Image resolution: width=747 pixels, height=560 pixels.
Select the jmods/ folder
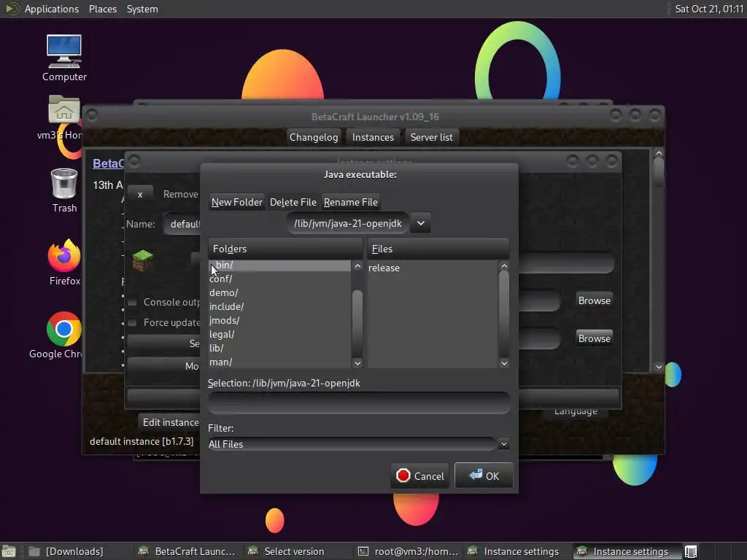(x=279, y=320)
